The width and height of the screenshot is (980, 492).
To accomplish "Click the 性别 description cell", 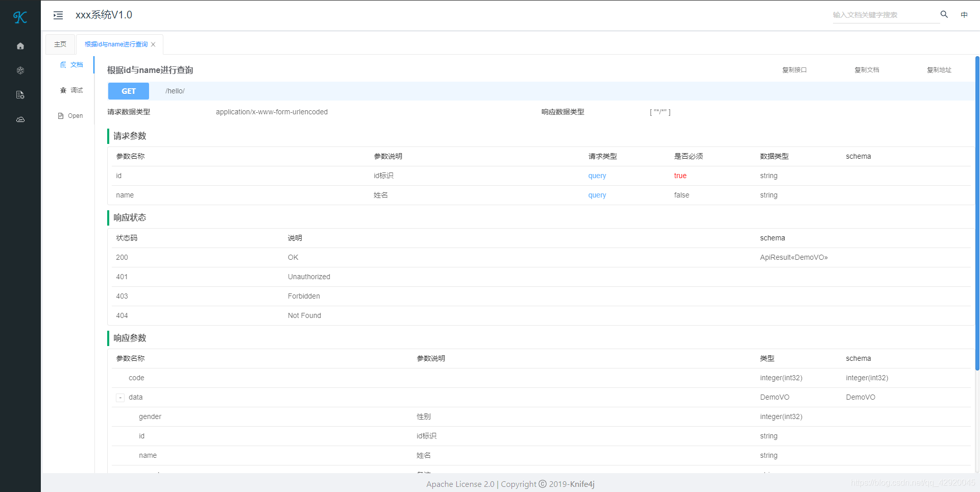I will coord(424,416).
